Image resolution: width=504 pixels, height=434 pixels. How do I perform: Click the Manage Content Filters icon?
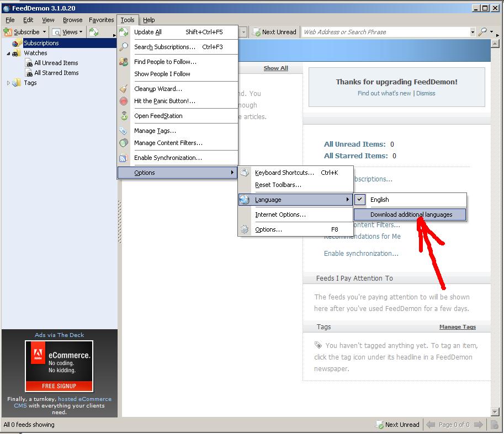point(124,143)
